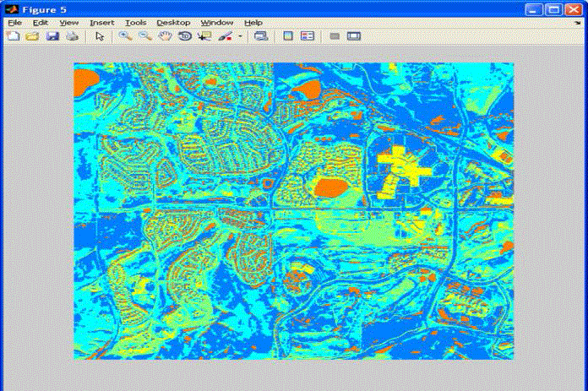
Task: Expand the Brush tool color dropdown arrow
Action: tap(241, 36)
